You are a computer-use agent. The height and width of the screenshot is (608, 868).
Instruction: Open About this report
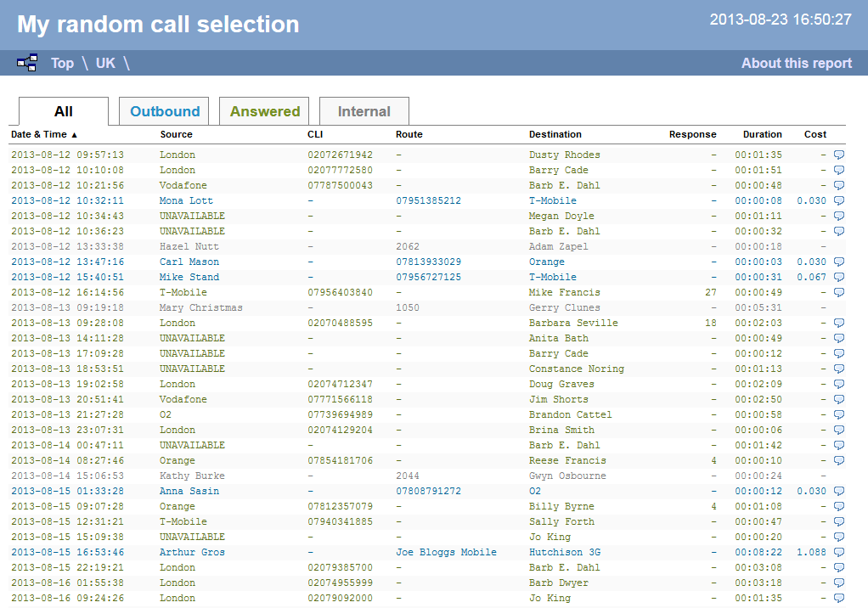point(796,63)
